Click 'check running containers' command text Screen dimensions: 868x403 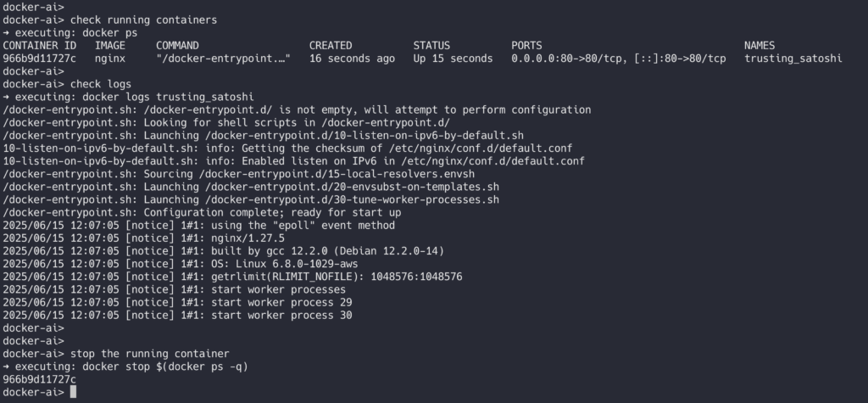(x=143, y=20)
